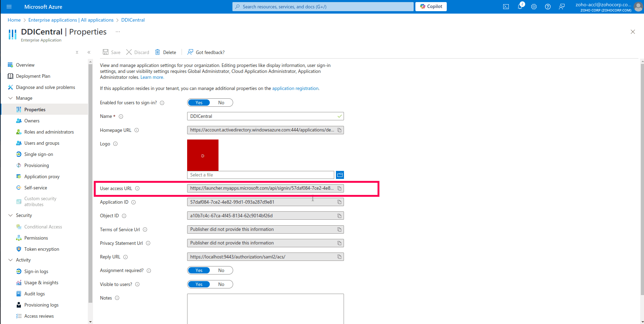Screen dimensions: 644x324
Task: Launch Copilot
Action: point(431,7)
